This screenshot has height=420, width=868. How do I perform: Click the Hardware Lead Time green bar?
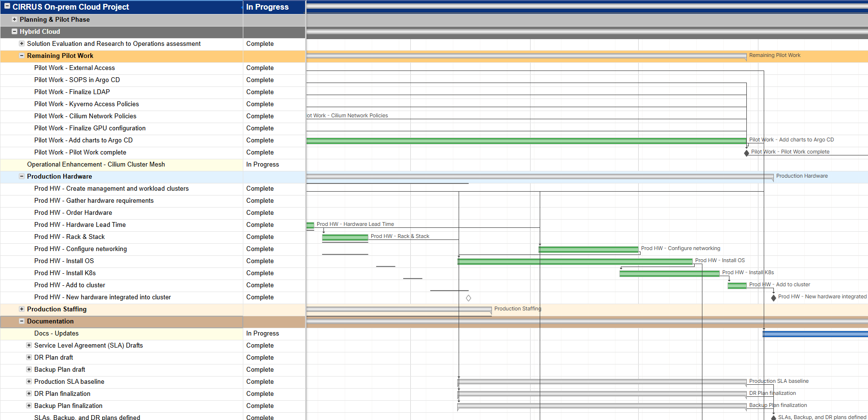(310, 225)
